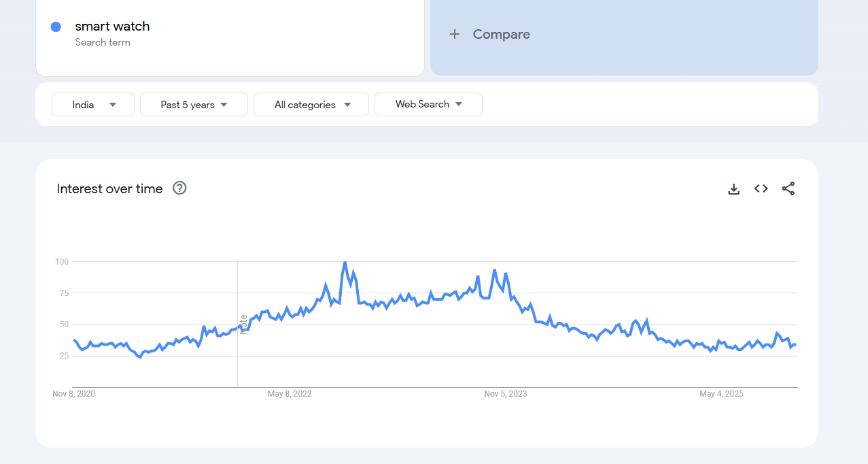This screenshot has width=868, height=464.
Task: Click the May 8, 2022 axis label
Action: click(x=290, y=394)
